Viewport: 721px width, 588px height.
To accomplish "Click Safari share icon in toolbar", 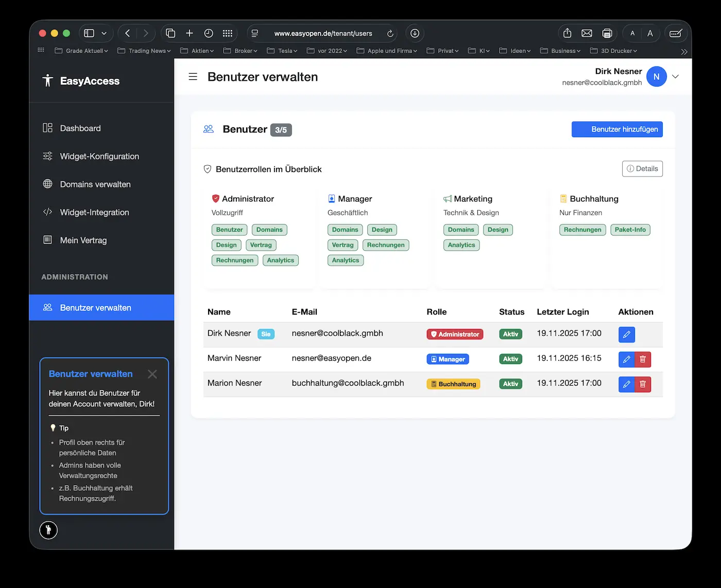I will click(567, 33).
